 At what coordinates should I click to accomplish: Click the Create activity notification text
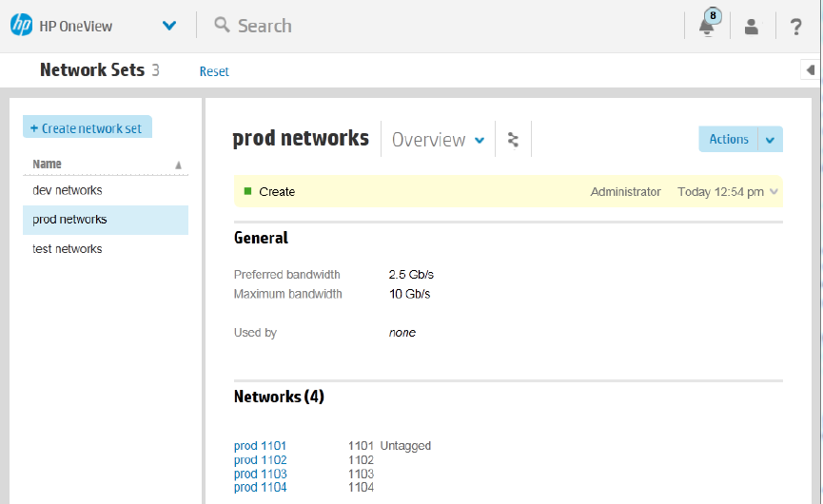pyautogui.click(x=277, y=192)
